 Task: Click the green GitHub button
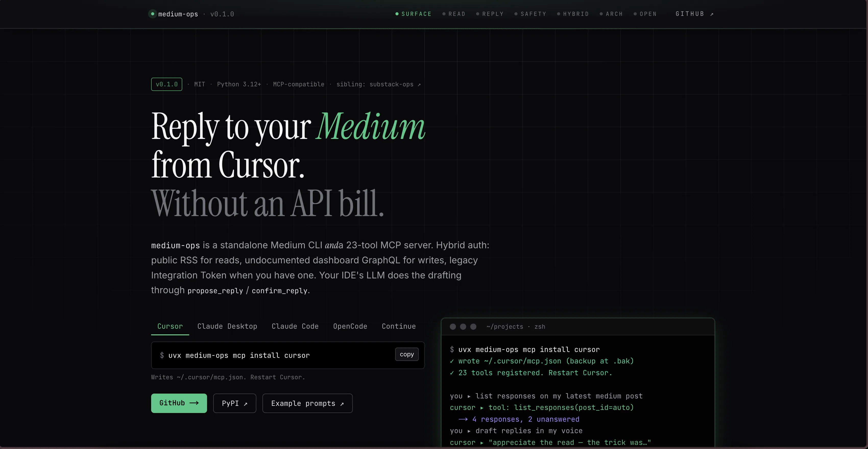tap(179, 403)
